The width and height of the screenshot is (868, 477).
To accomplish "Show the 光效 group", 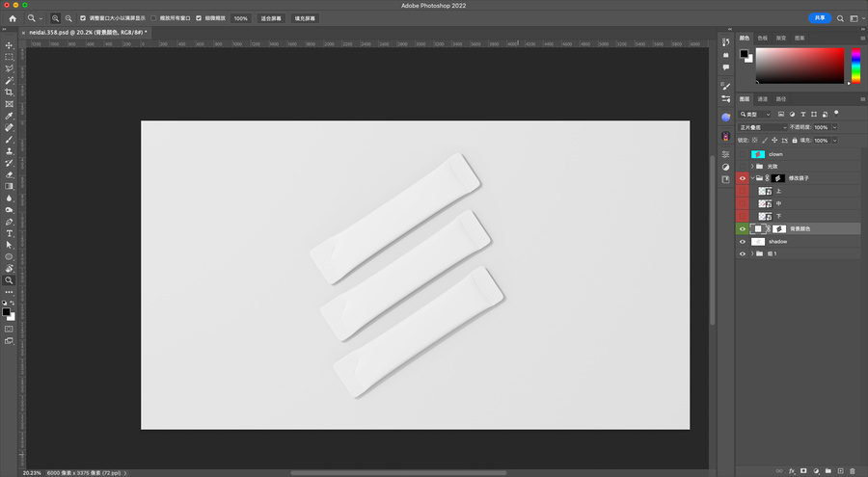I will 743,167.
